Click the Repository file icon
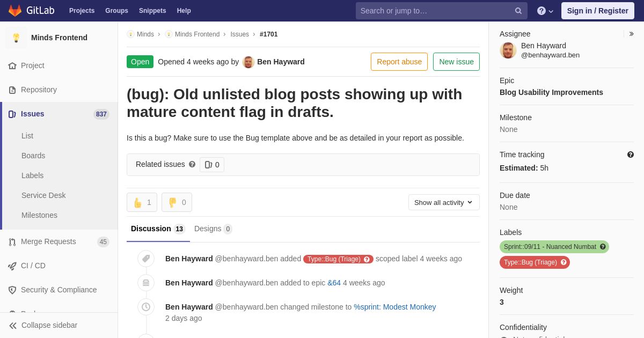This screenshot has height=338, width=644. click(x=12, y=90)
